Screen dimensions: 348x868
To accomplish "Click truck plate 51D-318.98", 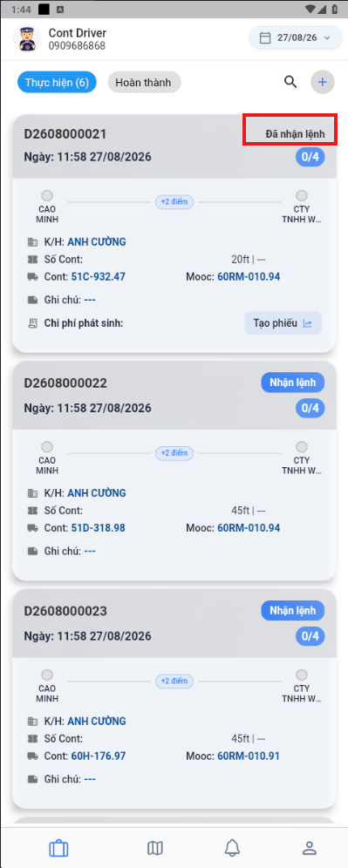I will tap(98, 528).
